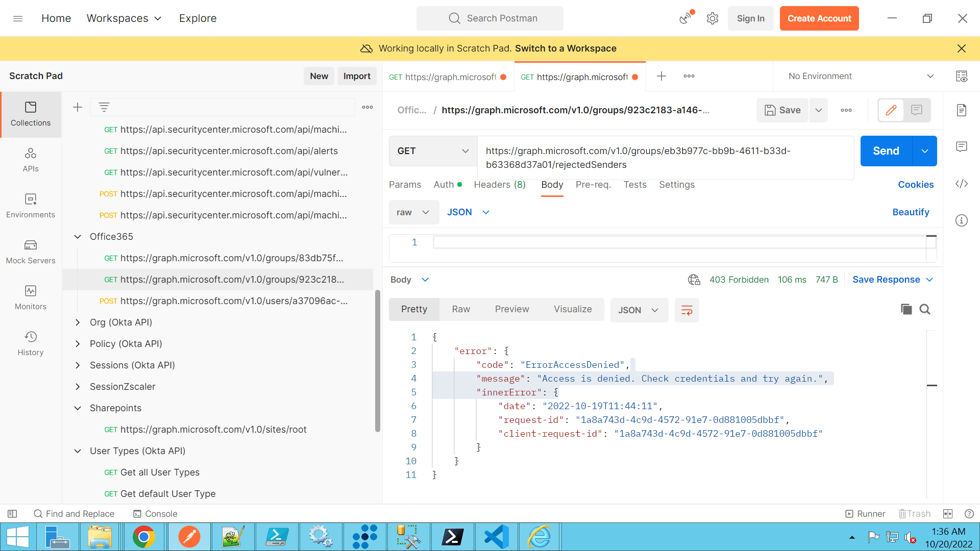
Task: Expand the Org (Okta API) collection
Action: pyautogui.click(x=78, y=322)
